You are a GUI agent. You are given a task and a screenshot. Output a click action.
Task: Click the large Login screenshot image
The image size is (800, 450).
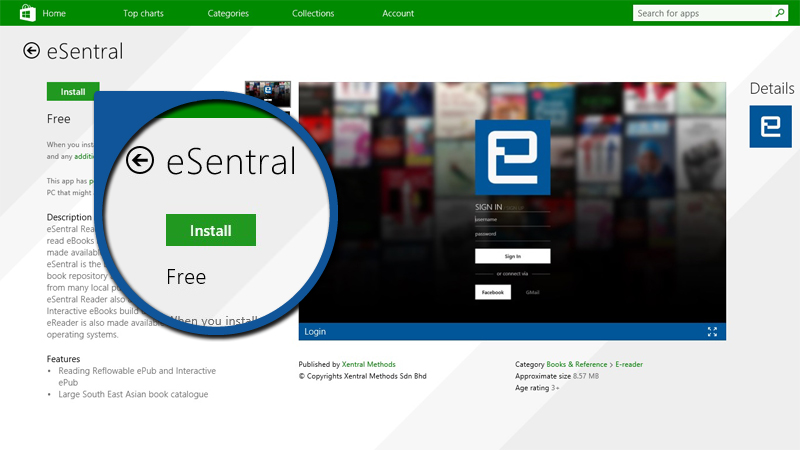tap(512, 203)
